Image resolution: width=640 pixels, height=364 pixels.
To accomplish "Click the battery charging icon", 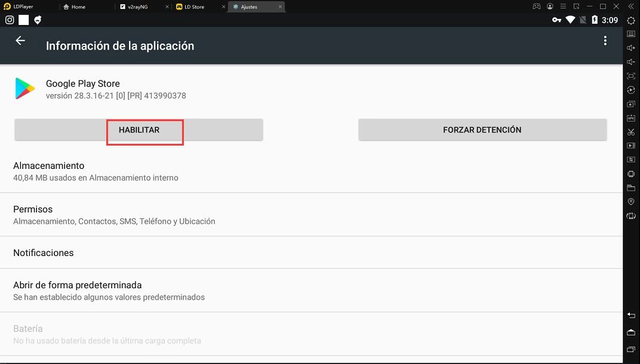I will click(x=595, y=20).
